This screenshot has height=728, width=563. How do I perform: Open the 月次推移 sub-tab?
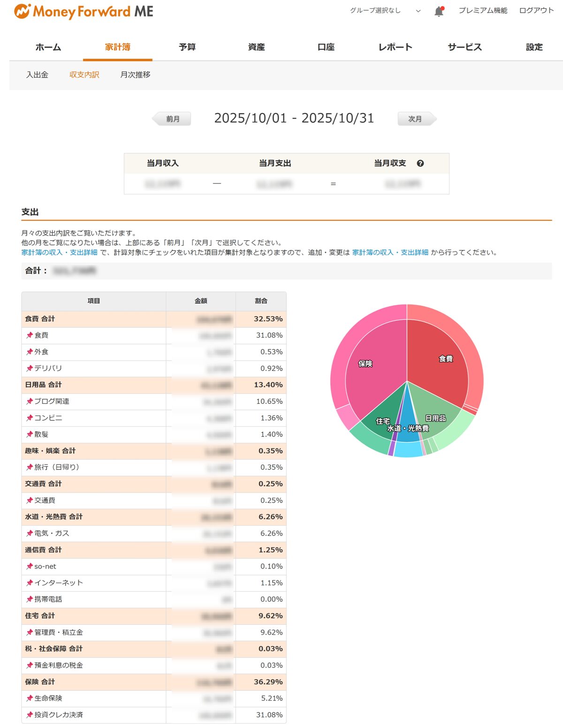135,75
